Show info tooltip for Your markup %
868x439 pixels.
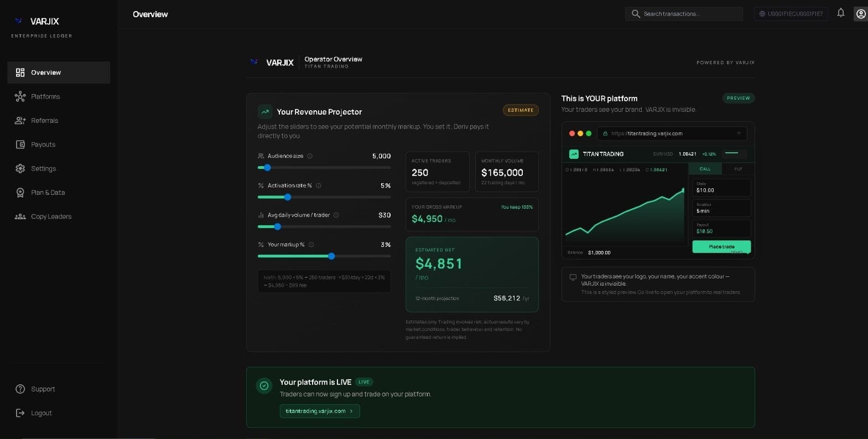311,245
